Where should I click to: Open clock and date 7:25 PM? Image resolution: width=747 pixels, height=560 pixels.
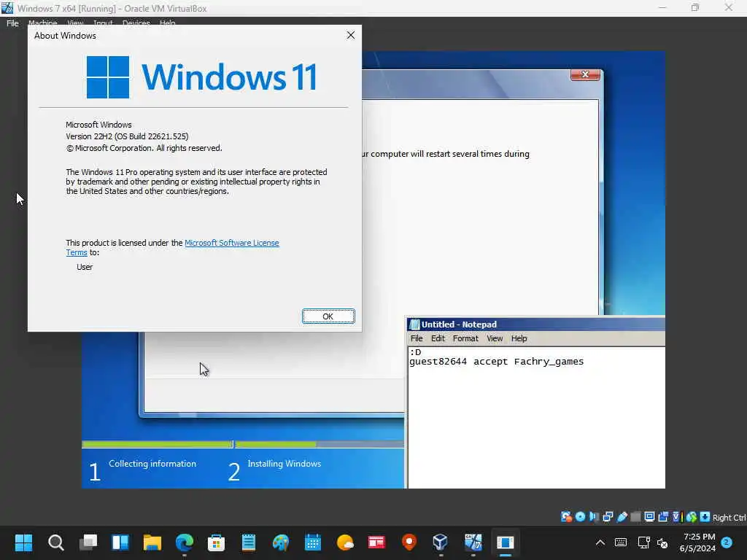click(x=698, y=542)
